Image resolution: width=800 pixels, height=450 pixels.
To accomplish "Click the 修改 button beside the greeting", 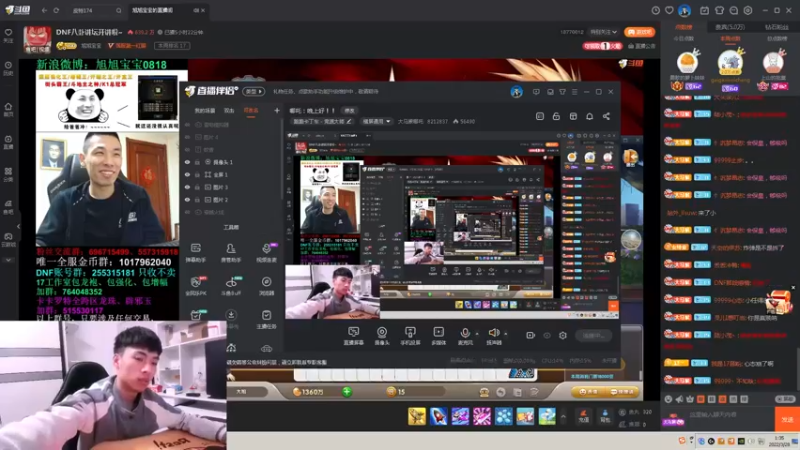I will point(349,111).
